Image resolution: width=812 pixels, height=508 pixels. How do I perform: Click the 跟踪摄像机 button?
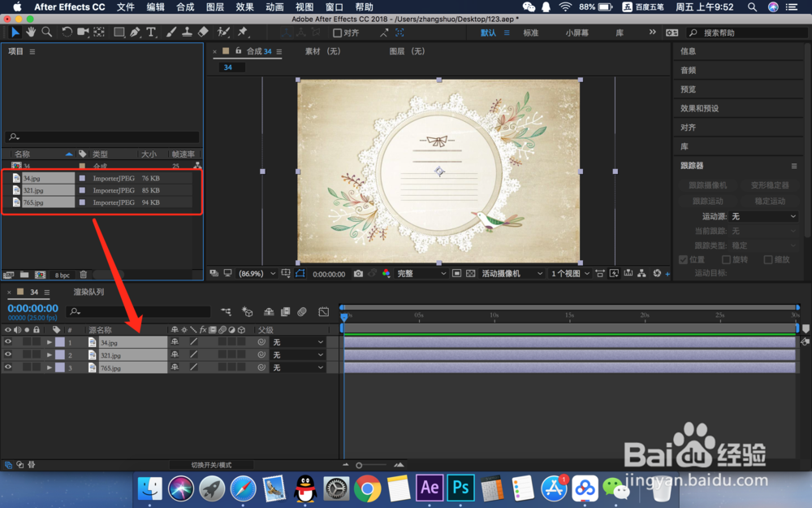tap(707, 185)
